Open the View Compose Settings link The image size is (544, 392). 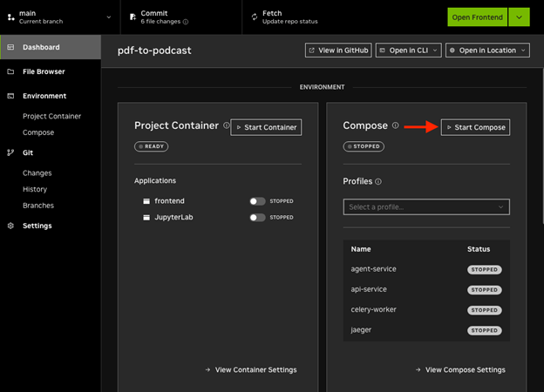click(x=460, y=370)
